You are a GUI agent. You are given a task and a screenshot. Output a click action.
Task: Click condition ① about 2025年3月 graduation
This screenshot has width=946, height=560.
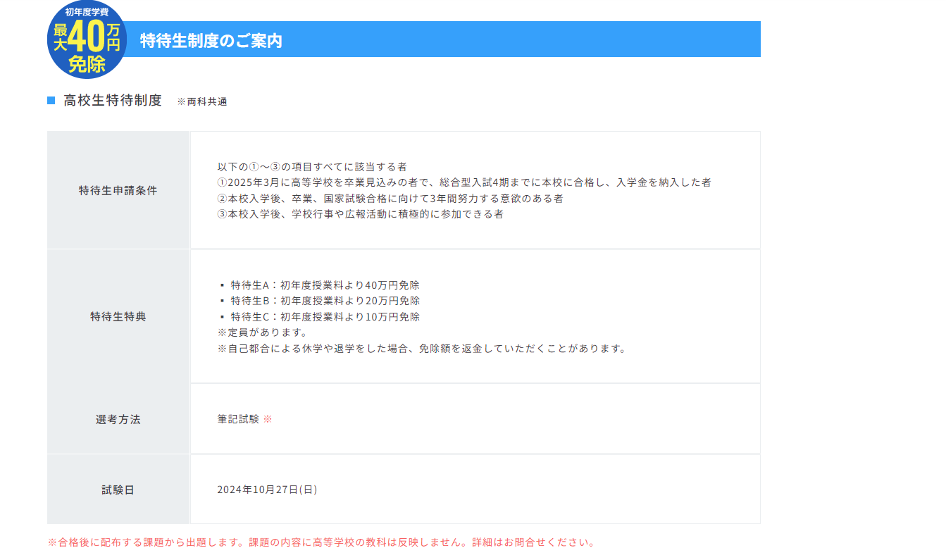[464, 182]
